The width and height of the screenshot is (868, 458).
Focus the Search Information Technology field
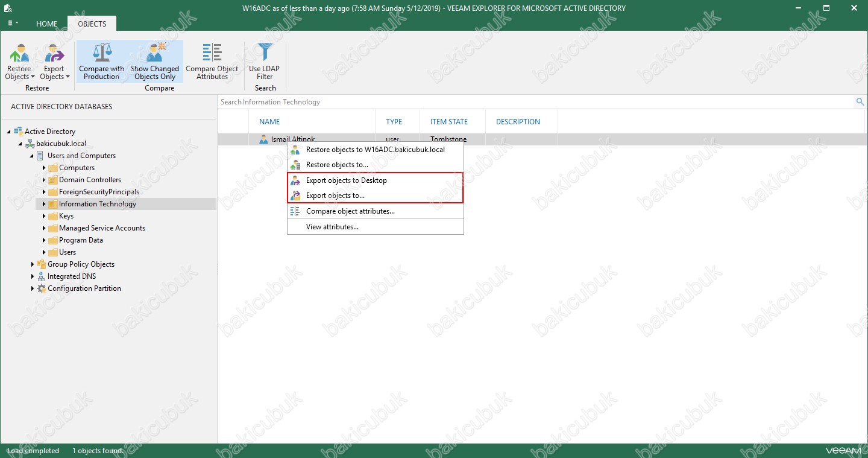(536, 102)
